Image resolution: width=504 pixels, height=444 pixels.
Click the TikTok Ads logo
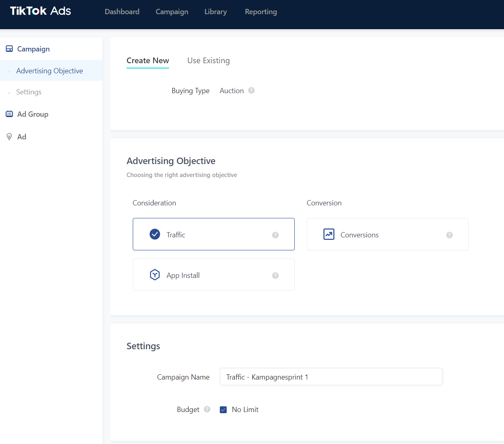(x=40, y=11)
